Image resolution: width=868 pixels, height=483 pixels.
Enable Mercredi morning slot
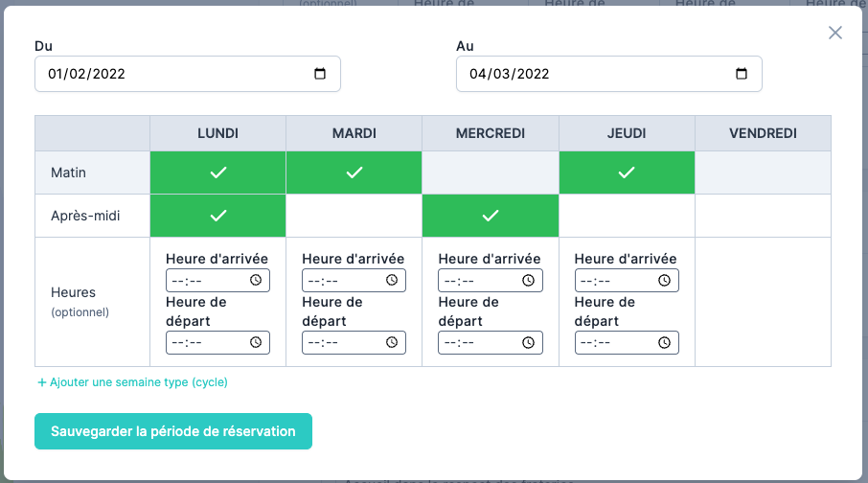pyautogui.click(x=490, y=172)
